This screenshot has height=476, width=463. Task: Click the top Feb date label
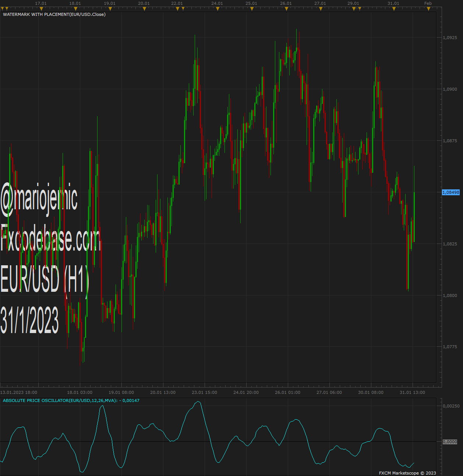[x=428, y=3]
